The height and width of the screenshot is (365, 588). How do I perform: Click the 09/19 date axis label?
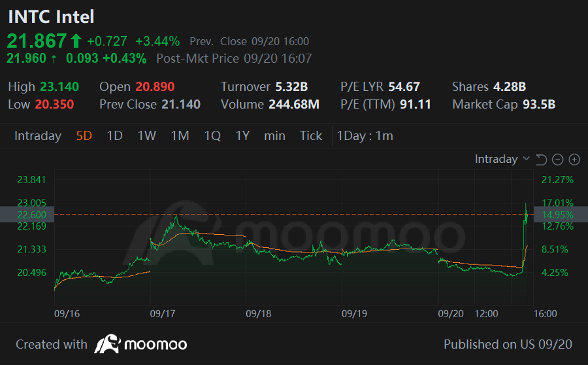point(354,314)
